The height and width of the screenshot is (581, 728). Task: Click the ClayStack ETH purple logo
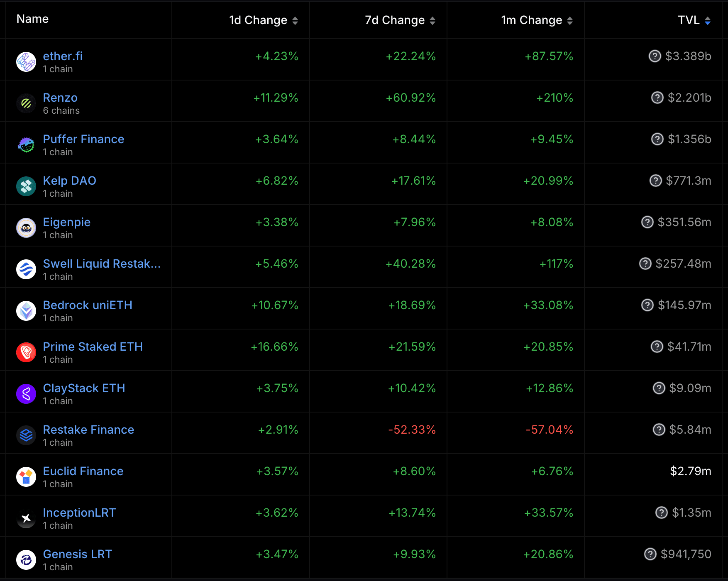point(26,394)
